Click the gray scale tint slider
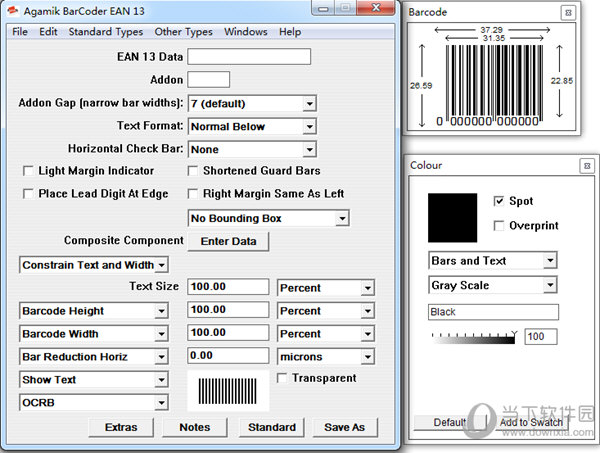Screen dimensions: 600x453 474,338
